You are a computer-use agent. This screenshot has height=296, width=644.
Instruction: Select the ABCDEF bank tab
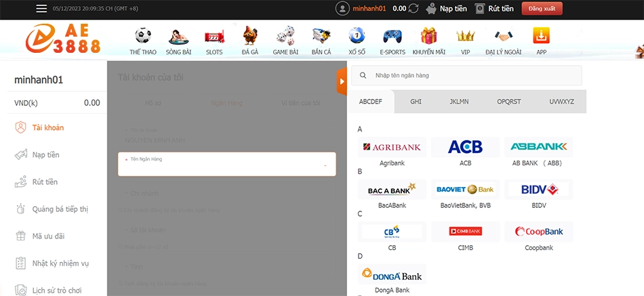[370, 102]
